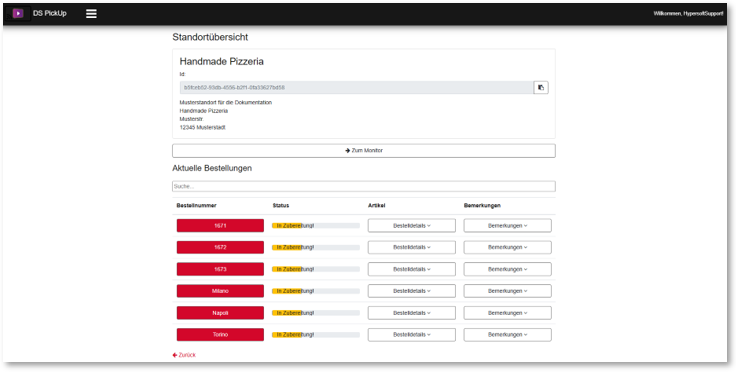
Task: Click the Id field with the location GUID
Action: pyautogui.click(x=356, y=88)
